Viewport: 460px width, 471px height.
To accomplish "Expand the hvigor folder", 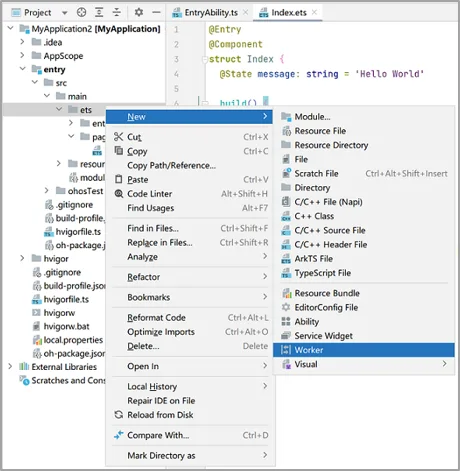I will [22, 258].
